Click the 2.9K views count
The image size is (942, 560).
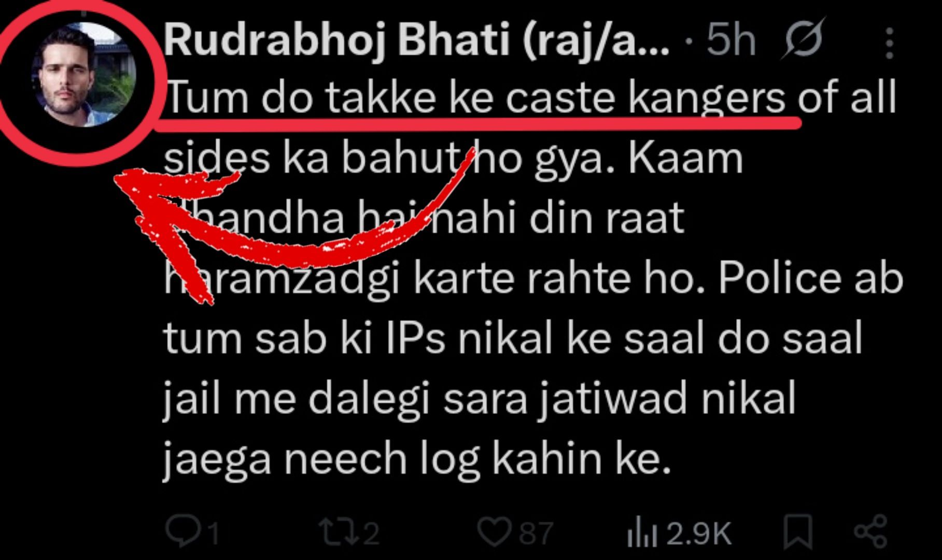click(x=698, y=534)
